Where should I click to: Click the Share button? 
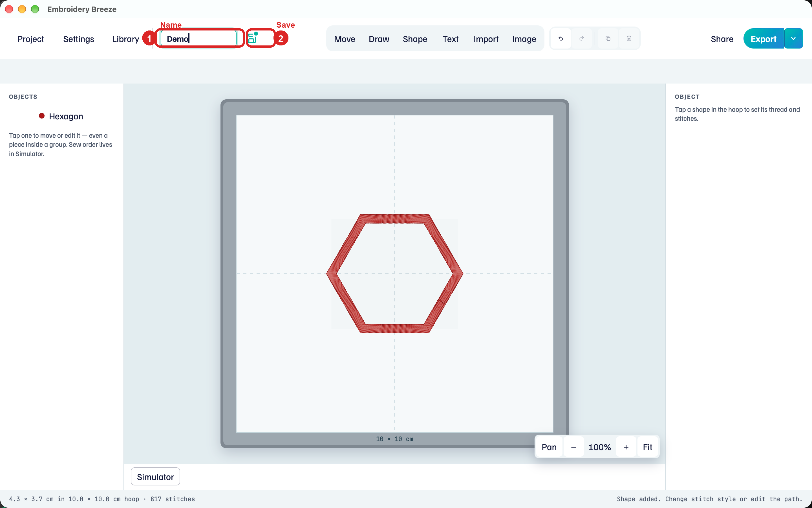point(722,39)
